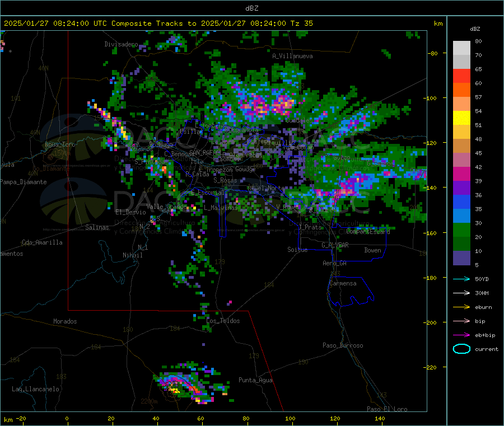Screen dimensions: 504x426
Task: Click the eb+bip magenta arrow legend icon
Action: point(461,335)
